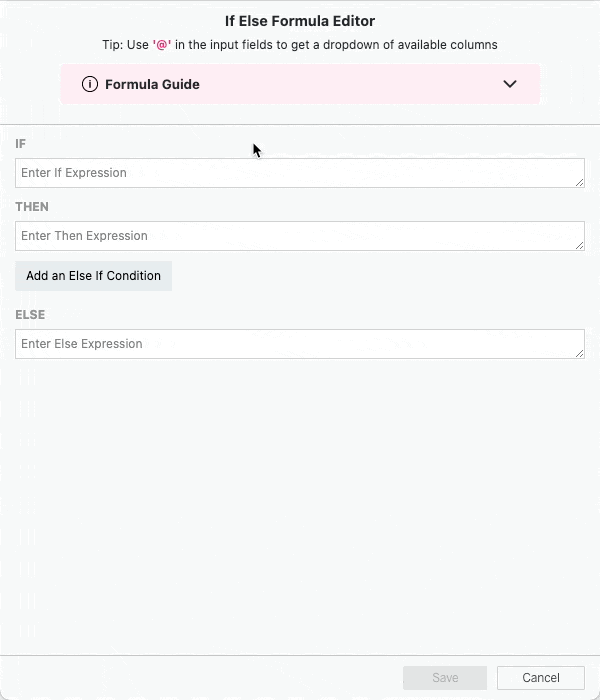Click the ELSE section label
Viewport: 600px width, 700px height.
tap(30, 315)
